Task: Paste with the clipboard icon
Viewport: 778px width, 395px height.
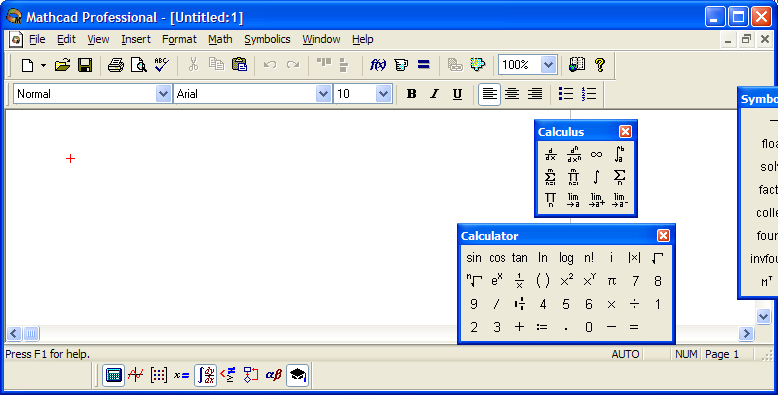Action: pyautogui.click(x=239, y=65)
